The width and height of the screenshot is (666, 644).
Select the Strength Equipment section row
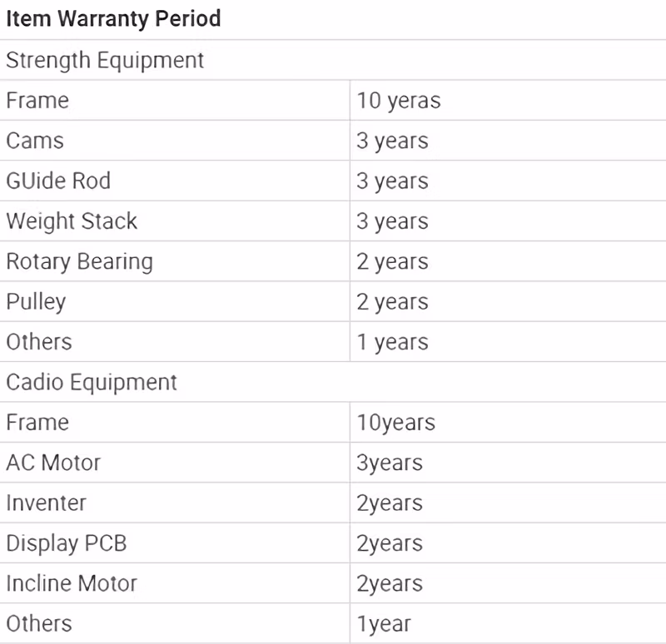333,60
